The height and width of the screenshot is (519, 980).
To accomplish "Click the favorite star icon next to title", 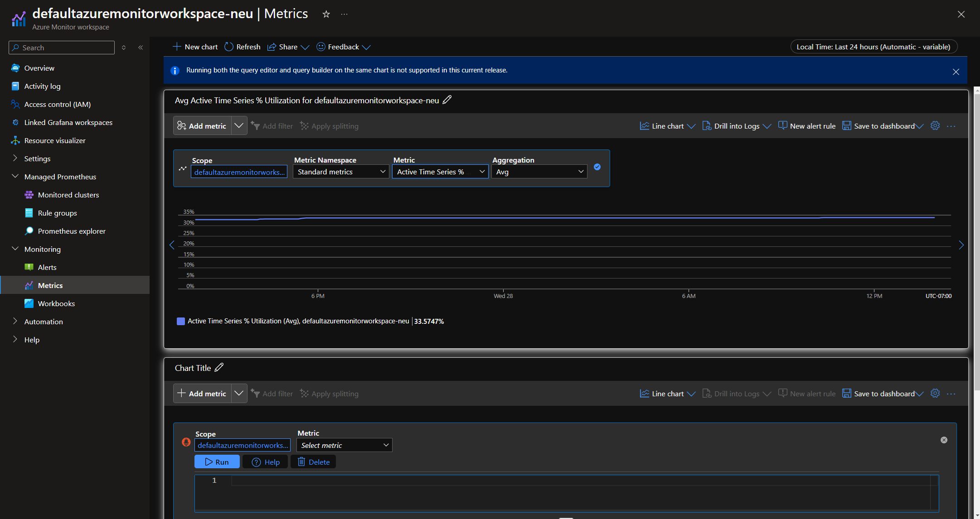I will [x=326, y=14].
